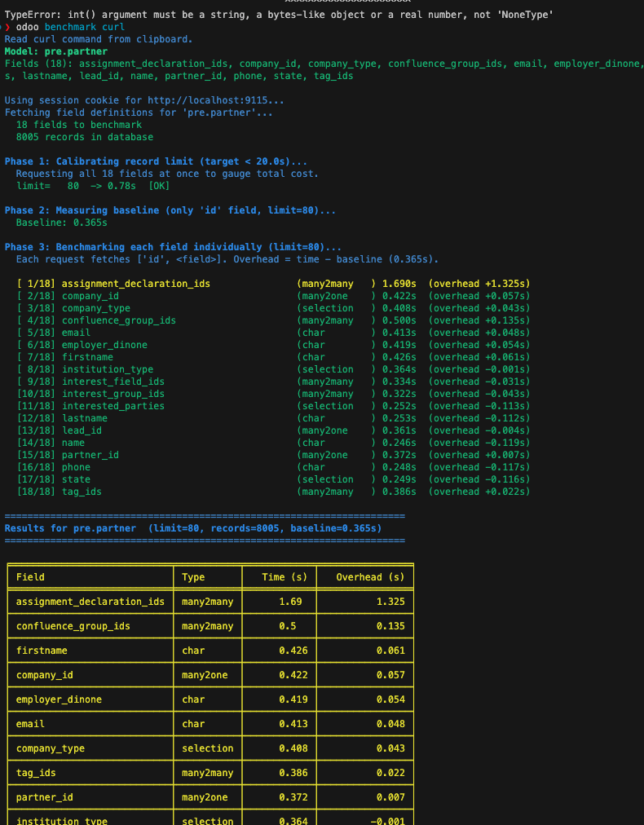Click the [ 9/18] interest_field_ids log row

tap(274, 382)
